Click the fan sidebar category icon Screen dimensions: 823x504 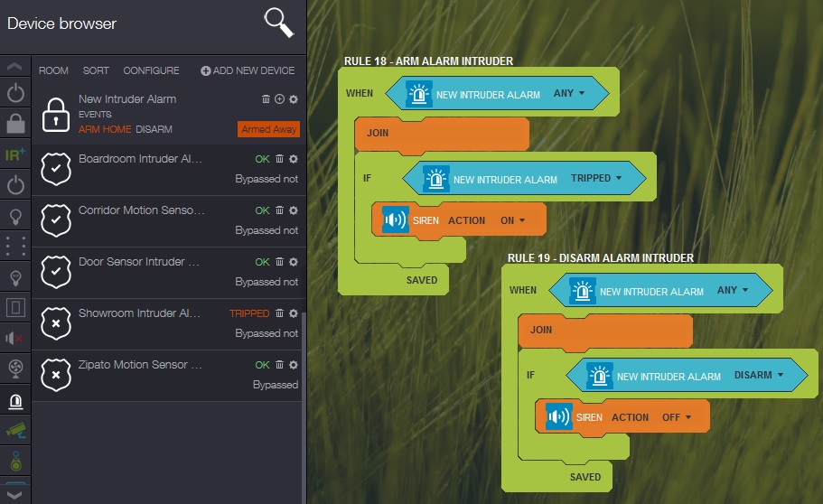pyautogui.click(x=15, y=369)
